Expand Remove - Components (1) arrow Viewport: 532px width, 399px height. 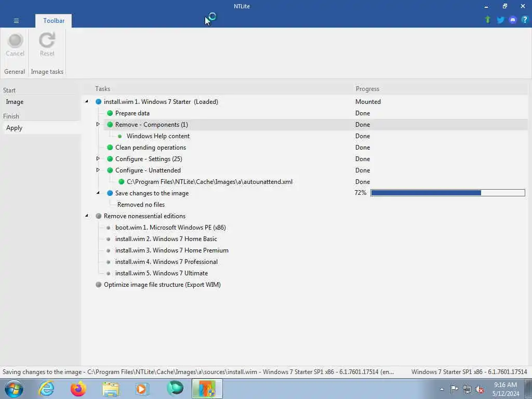(x=98, y=124)
